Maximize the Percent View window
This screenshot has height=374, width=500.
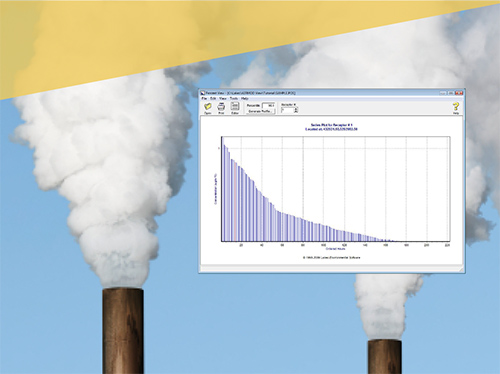(451, 93)
